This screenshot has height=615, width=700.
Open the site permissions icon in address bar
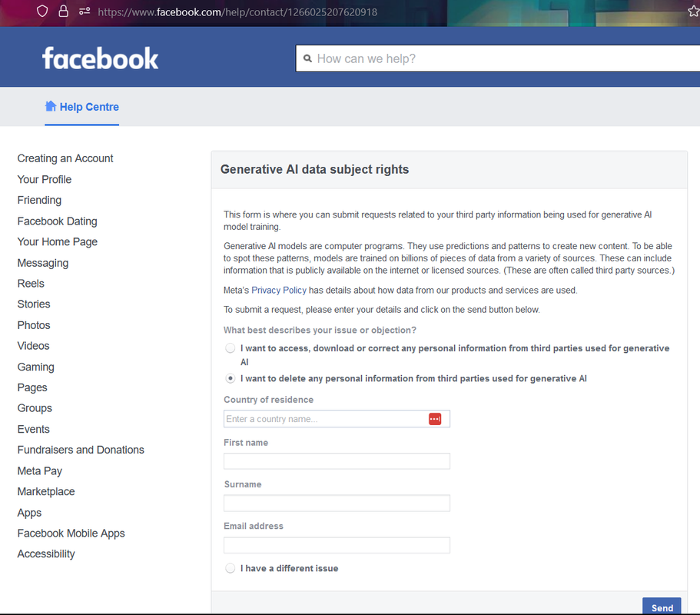pyautogui.click(x=85, y=12)
